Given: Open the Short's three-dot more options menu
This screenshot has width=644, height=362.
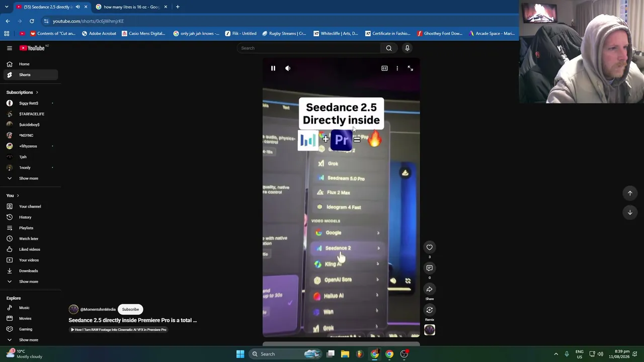Looking at the screenshot, I should (397, 68).
